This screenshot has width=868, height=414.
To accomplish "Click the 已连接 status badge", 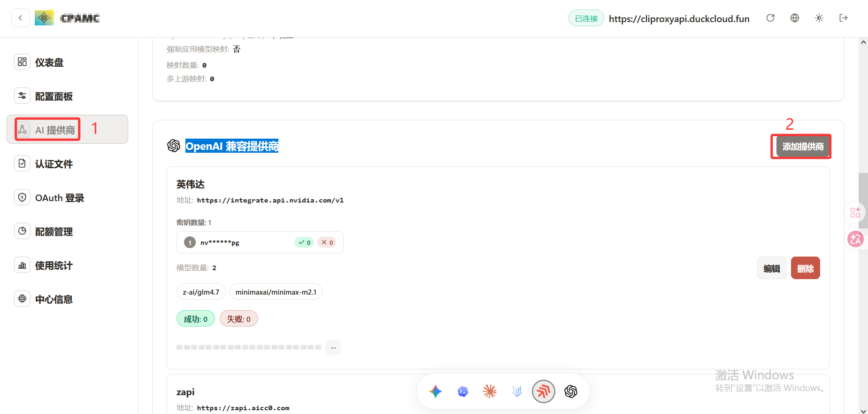I will pyautogui.click(x=586, y=18).
